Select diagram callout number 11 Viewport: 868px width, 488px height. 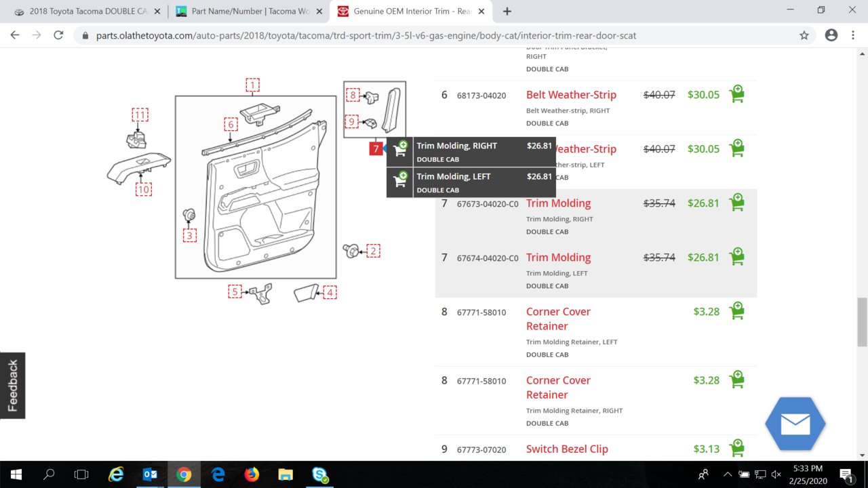click(140, 115)
